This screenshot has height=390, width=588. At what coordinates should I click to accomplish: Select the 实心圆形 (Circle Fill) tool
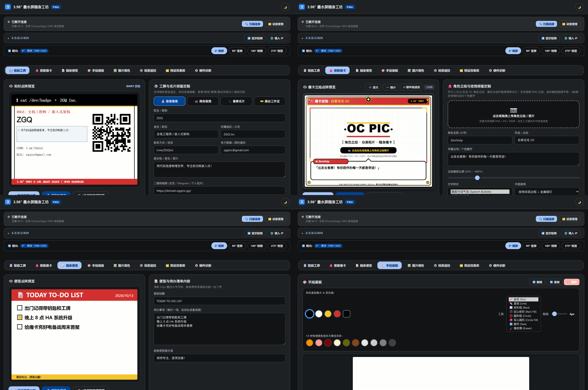click(523, 320)
